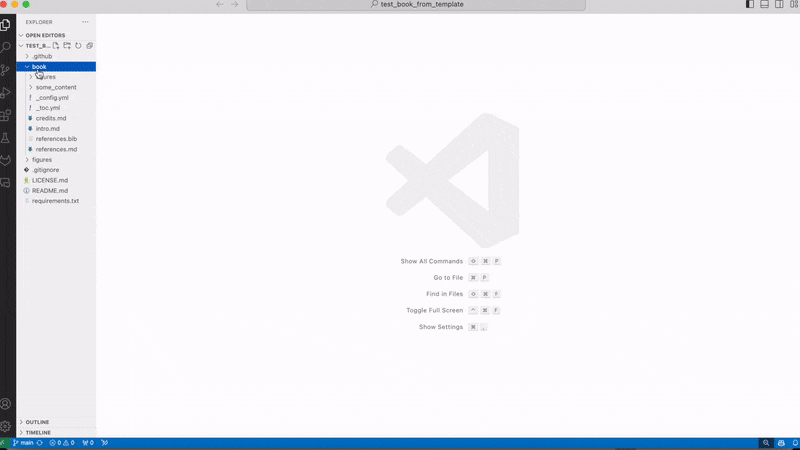Expand the .github folder
Viewport: 800px width, 450px height.
(56, 56)
